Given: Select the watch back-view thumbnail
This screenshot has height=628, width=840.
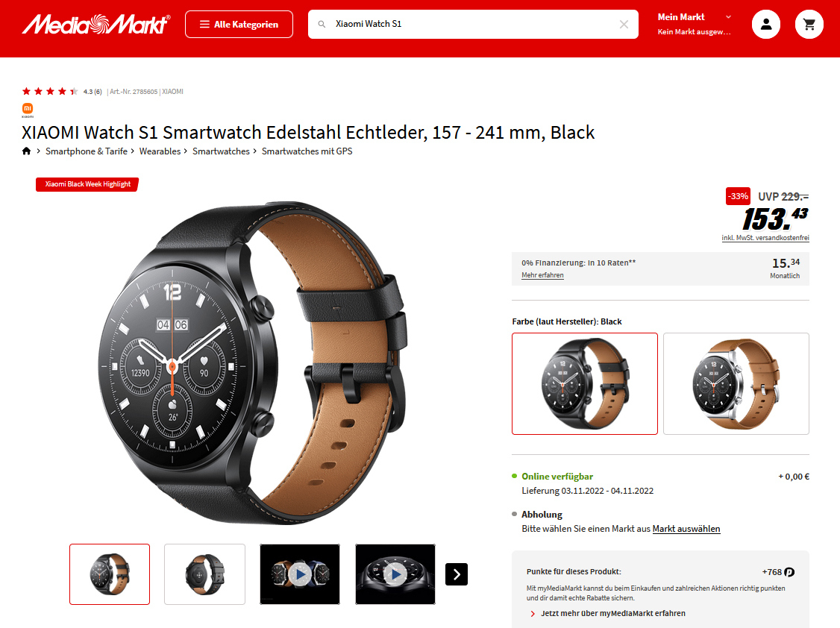Looking at the screenshot, I should tap(204, 574).
